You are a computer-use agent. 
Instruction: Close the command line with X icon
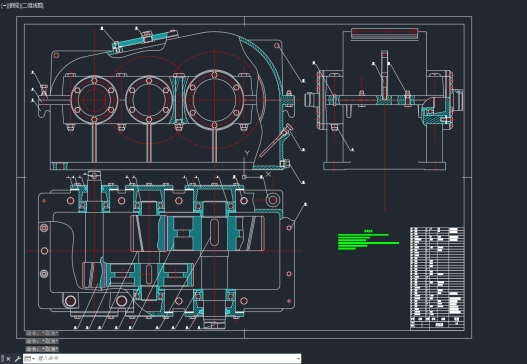(8, 359)
